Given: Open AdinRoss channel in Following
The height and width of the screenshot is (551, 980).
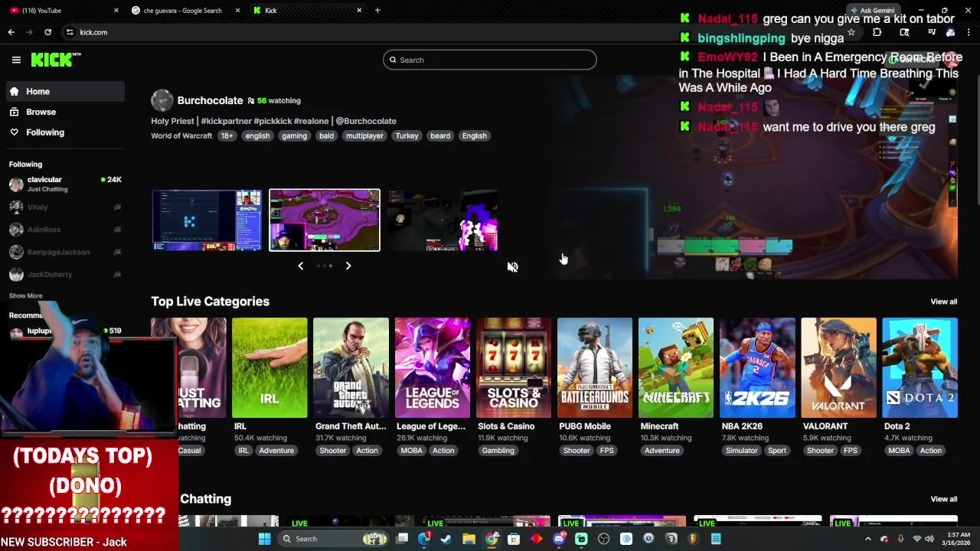Looking at the screenshot, I should pos(64,230).
